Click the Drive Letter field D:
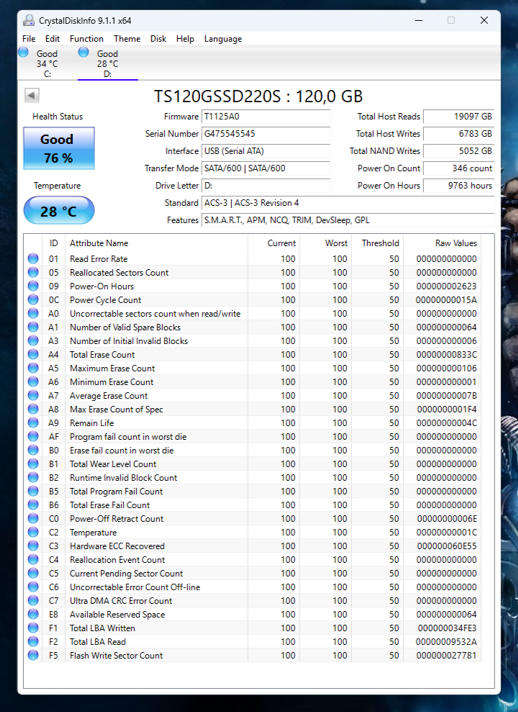Viewport: 518px width, 712px height. [x=266, y=186]
